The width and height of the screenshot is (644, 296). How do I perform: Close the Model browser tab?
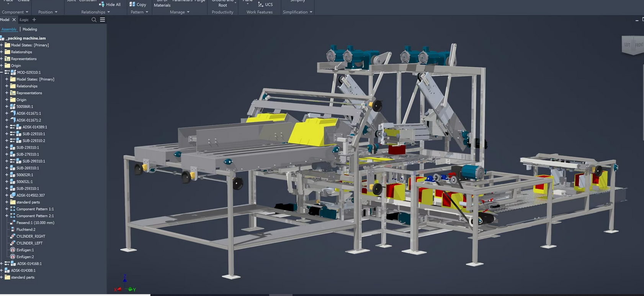pyautogui.click(x=14, y=20)
